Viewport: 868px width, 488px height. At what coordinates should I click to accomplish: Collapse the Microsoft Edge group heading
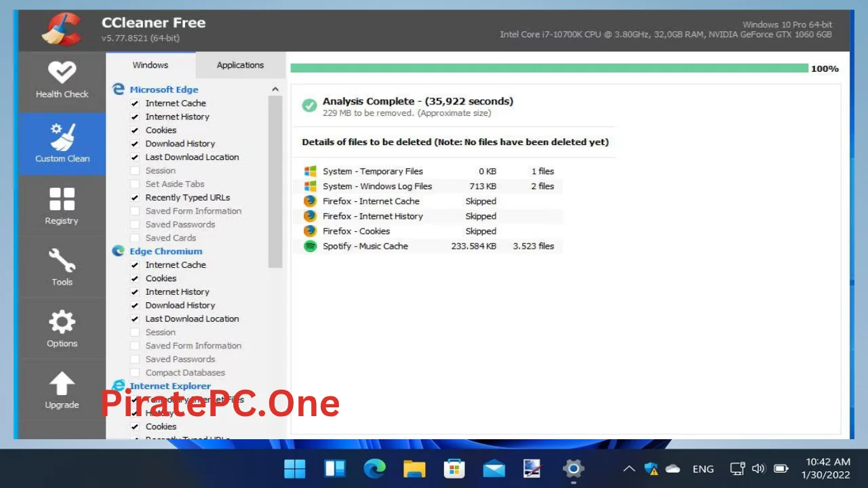click(164, 89)
